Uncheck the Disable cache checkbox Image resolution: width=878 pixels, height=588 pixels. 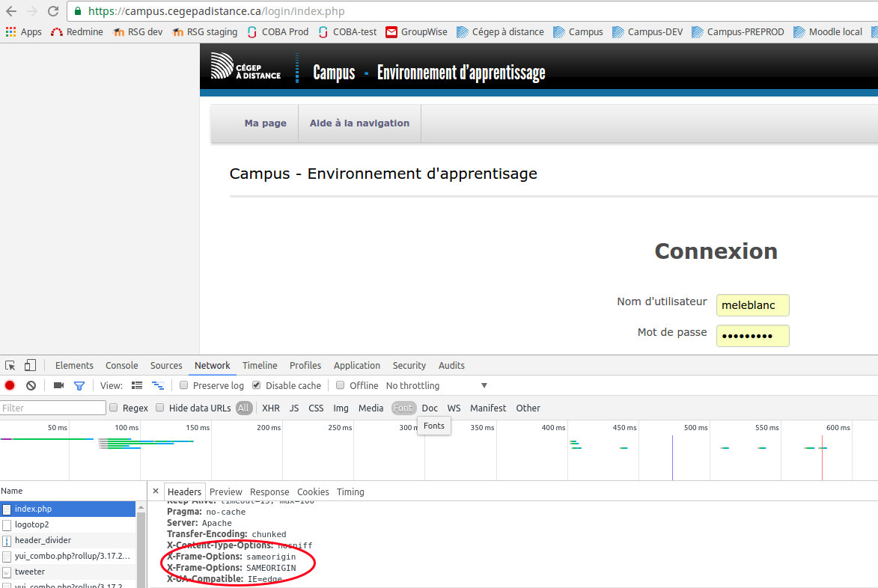point(257,385)
